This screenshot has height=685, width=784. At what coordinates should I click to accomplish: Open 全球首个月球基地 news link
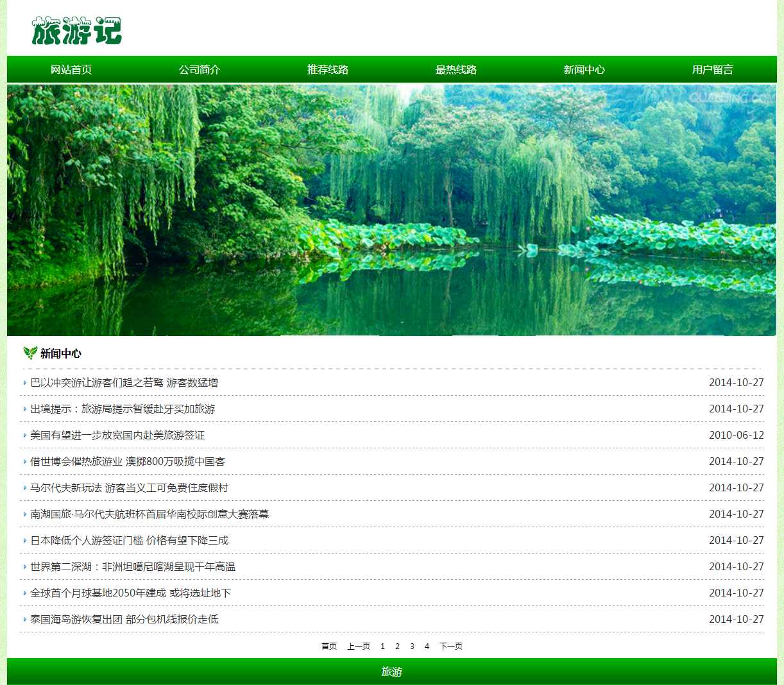130,593
